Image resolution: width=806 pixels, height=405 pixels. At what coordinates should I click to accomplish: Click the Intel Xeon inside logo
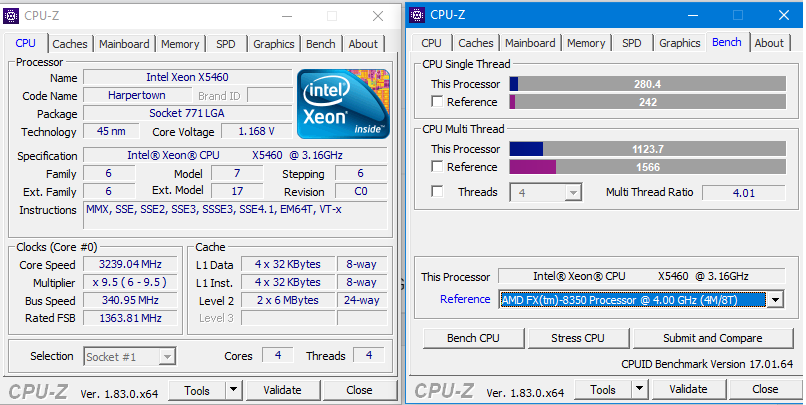coord(343,104)
